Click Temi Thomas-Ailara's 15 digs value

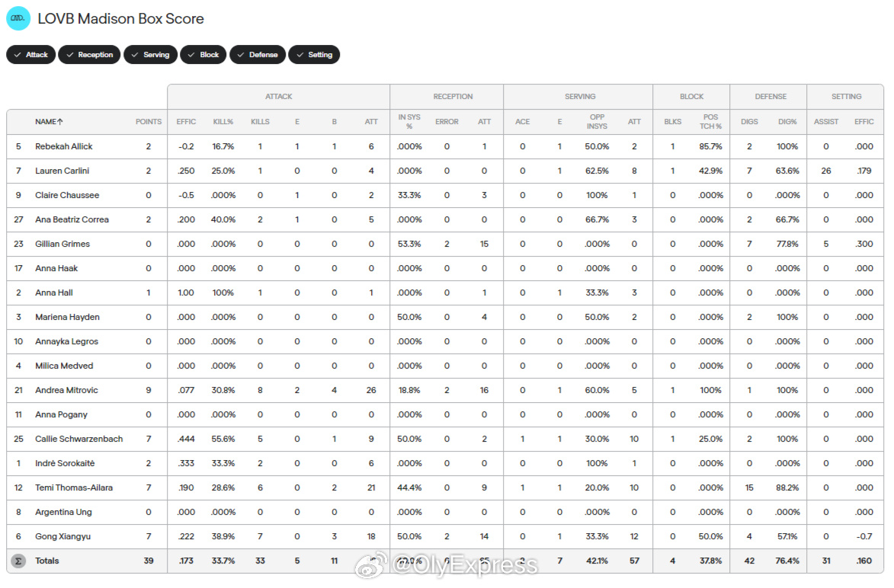pyautogui.click(x=749, y=487)
